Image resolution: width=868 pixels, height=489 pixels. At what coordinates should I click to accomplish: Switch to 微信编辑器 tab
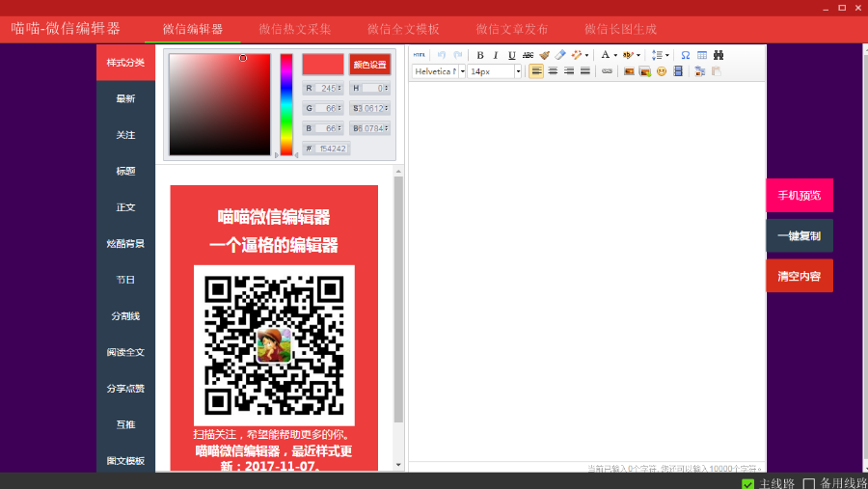coord(193,29)
